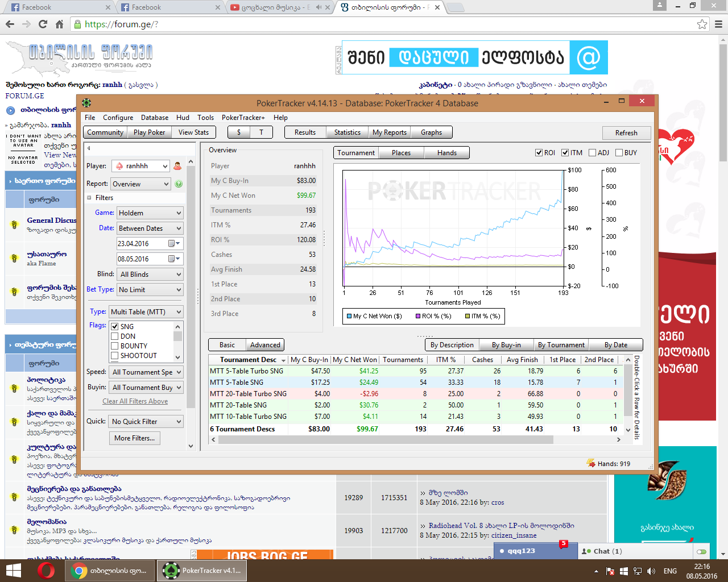Click the PokerTracker logo in title bar
Image resolution: width=728 pixels, height=582 pixels.
point(86,103)
